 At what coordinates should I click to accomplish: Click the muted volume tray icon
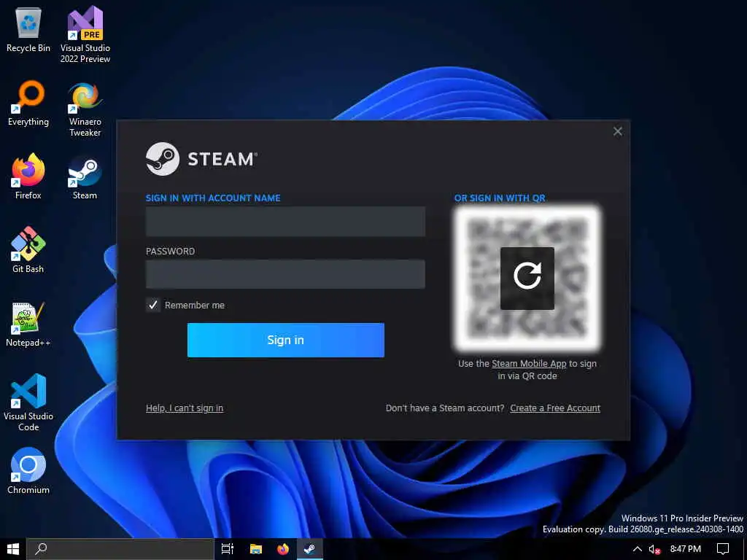pyautogui.click(x=654, y=550)
